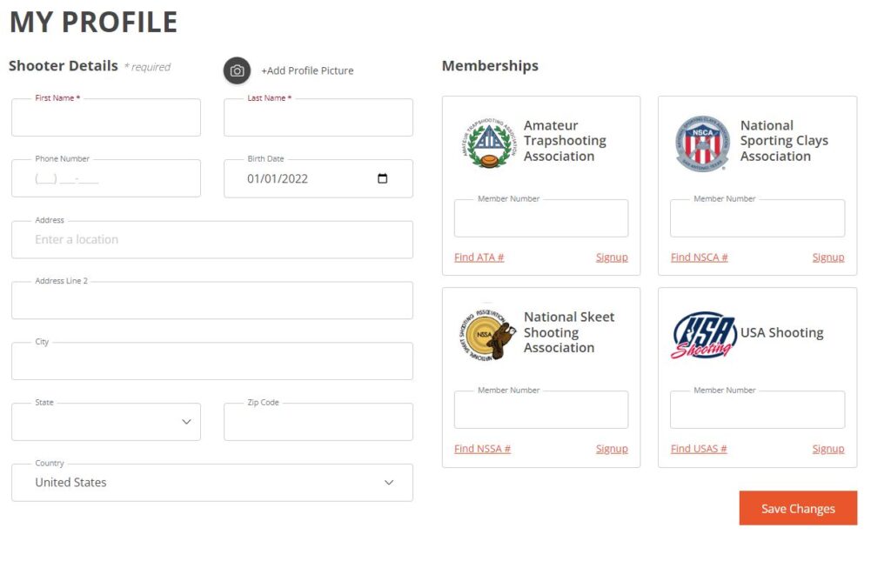The height and width of the screenshot is (588, 891).
Task: Open the Birth Date calendar picker icon
Action: click(x=383, y=178)
